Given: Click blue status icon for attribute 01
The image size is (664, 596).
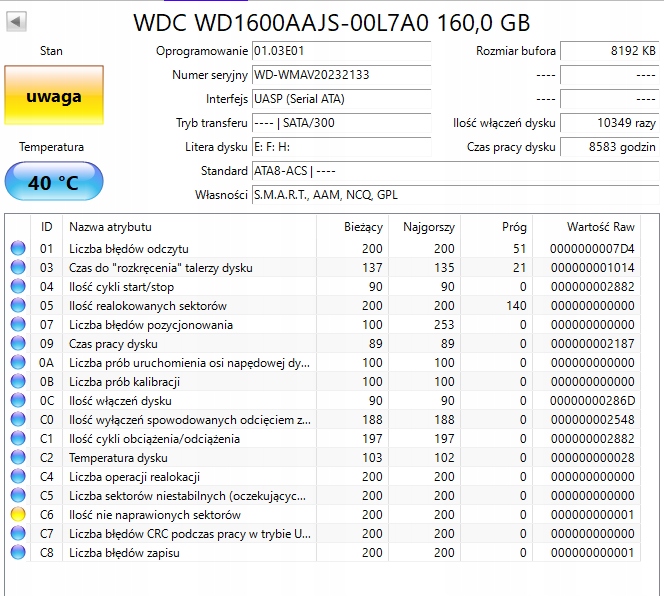Looking at the screenshot, I should click(18, 249).
